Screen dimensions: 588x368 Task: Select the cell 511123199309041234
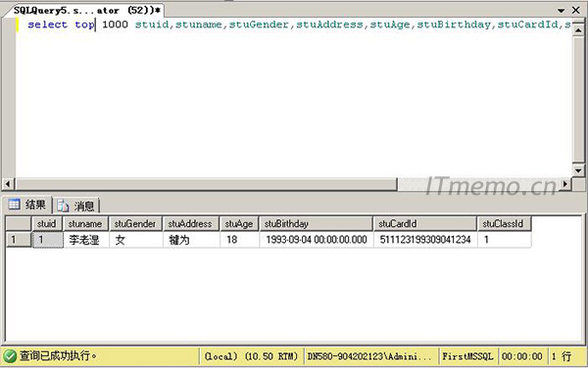point(425,240)
